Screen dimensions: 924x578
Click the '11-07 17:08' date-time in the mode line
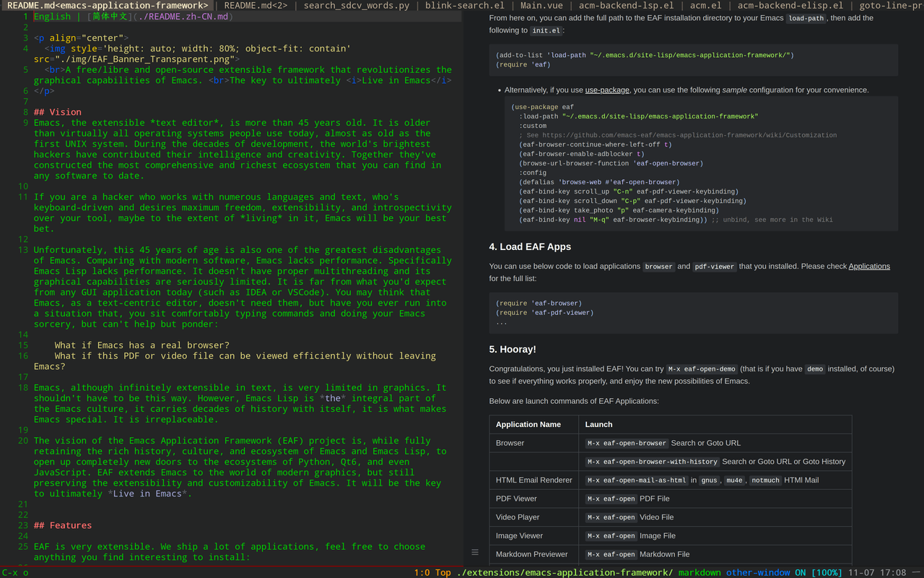click(877, 572)
